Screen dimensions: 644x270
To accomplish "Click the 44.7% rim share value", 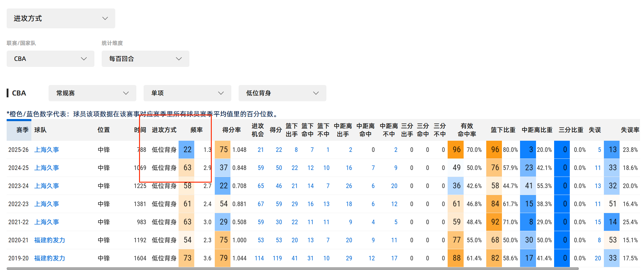I will click(x=510, y=186).
